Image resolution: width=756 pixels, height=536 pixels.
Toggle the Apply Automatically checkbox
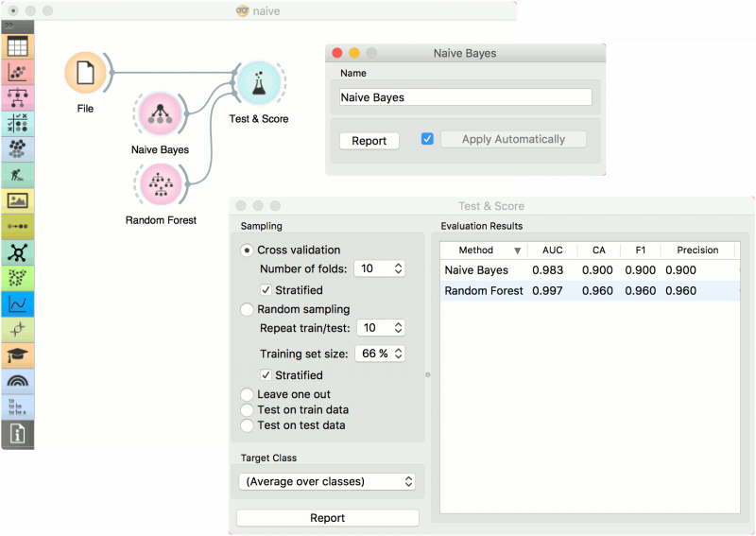[x=427, y=139]
